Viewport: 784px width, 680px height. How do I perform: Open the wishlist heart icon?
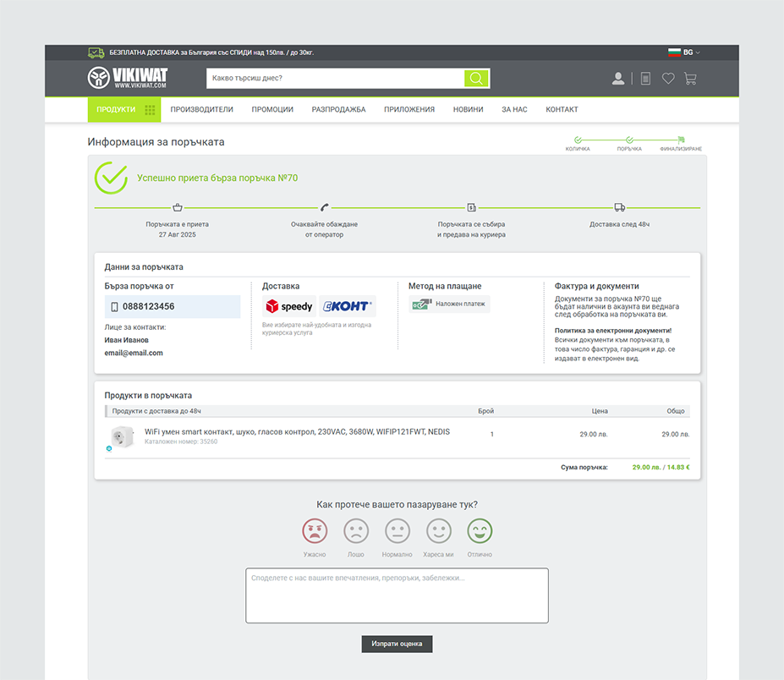point(668,79)
